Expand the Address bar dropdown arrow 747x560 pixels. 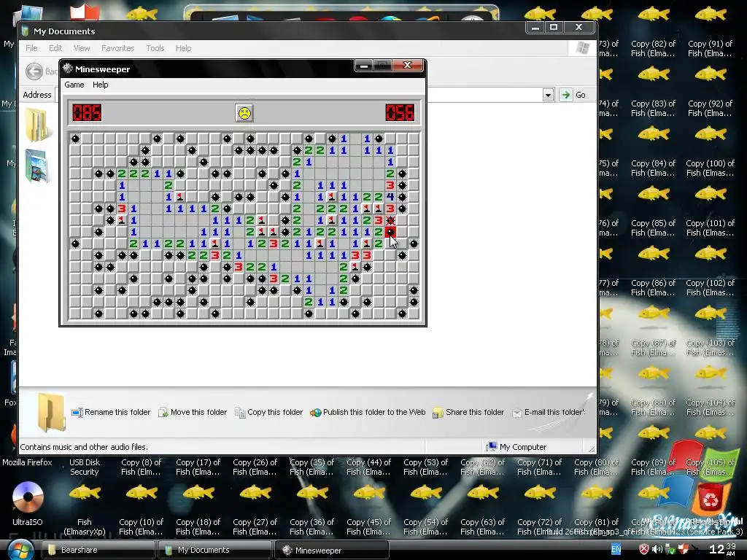point(548,95)
